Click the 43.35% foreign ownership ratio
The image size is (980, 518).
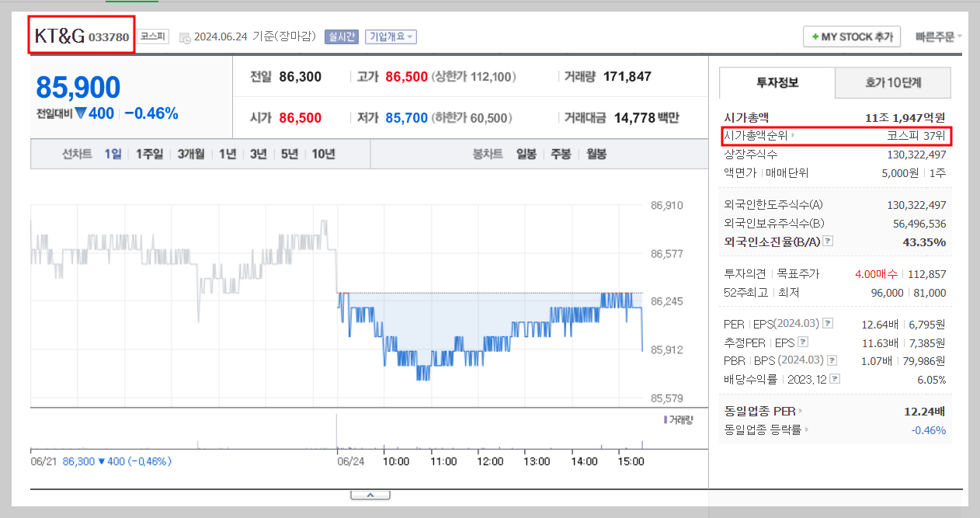pyautogui.click(x=925, y=242)
